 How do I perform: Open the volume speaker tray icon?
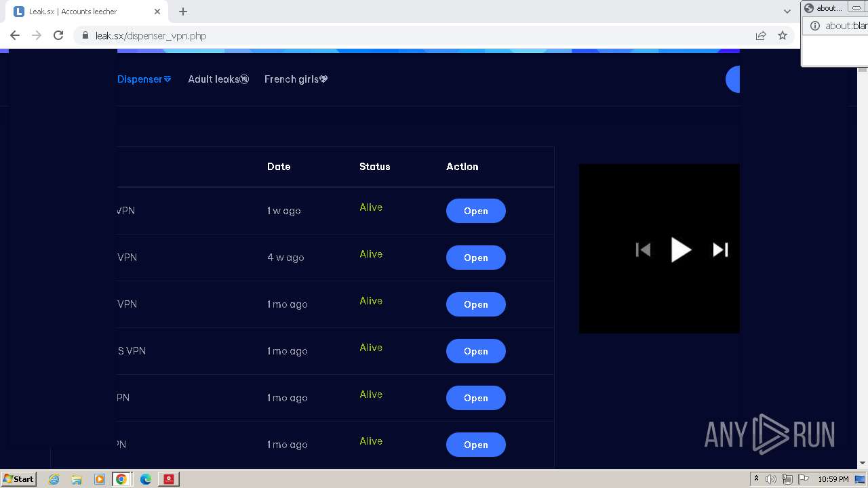771,479
